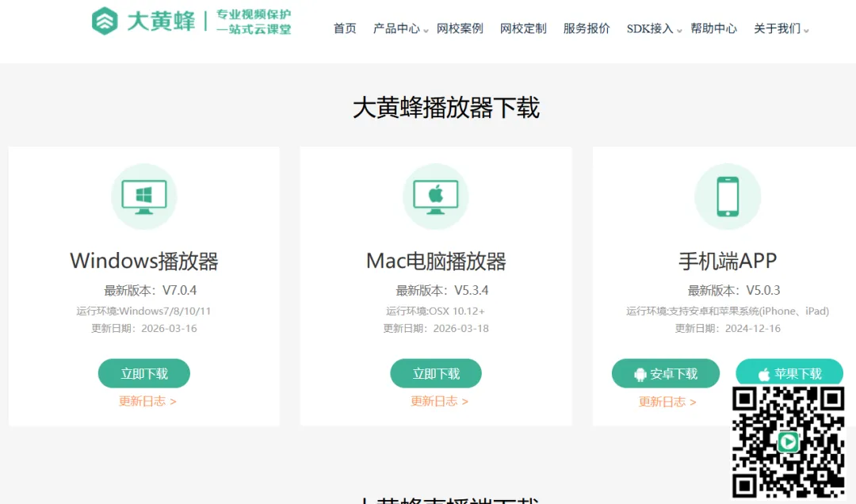The height and width of the screenshot is (504, 856).
Task: Click the Windows播放器 title
Action: click(144, 261)
